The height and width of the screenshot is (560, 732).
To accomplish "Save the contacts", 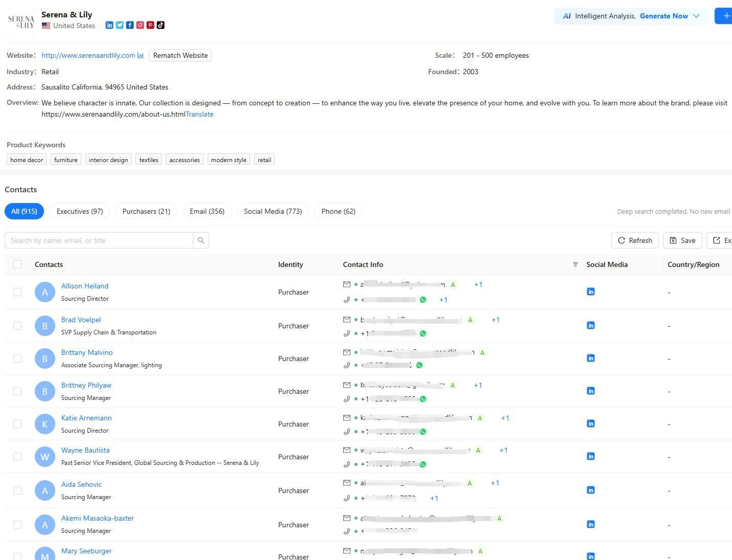I will 682,240.
